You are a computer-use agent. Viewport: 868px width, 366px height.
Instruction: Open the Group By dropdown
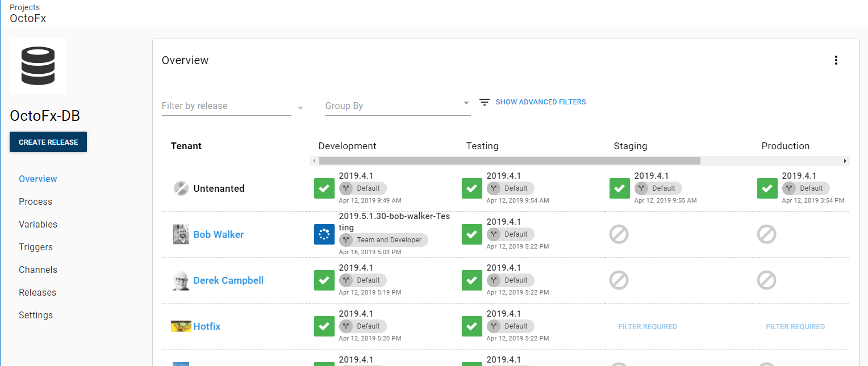(x=466, y=103)
